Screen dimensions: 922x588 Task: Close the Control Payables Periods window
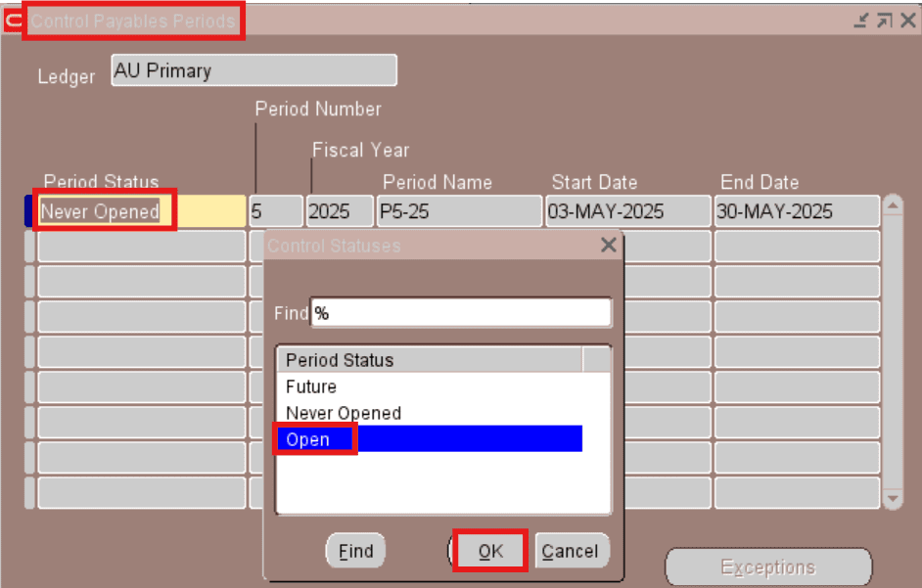tap(908, 21)
